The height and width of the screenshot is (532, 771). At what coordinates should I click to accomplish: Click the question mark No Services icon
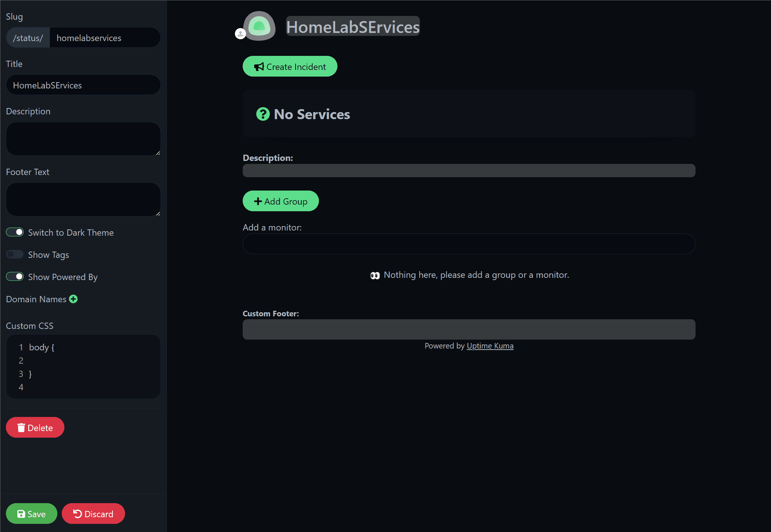(263, 114)
